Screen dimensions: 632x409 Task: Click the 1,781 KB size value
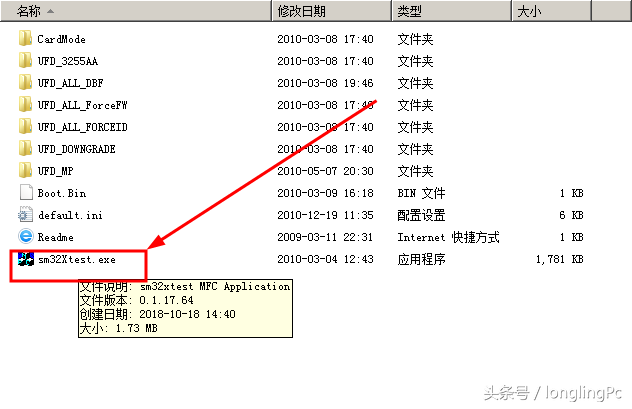point(559,259)
